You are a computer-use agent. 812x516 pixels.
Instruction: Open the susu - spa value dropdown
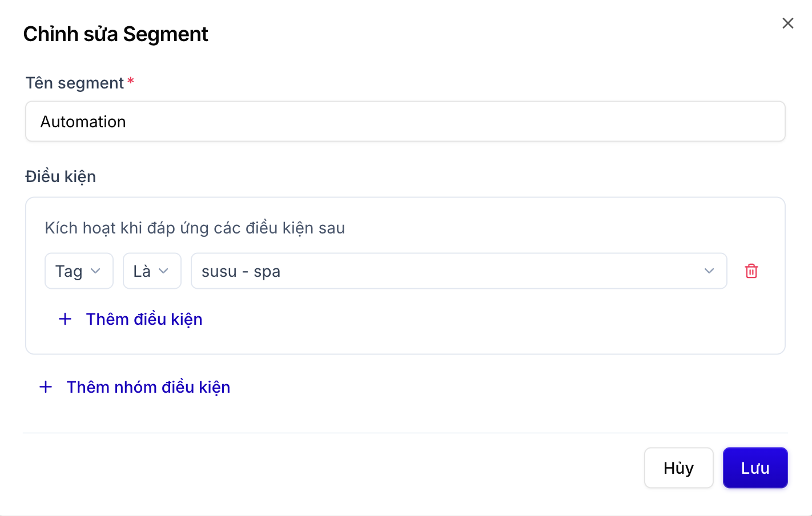pos(459,271)
